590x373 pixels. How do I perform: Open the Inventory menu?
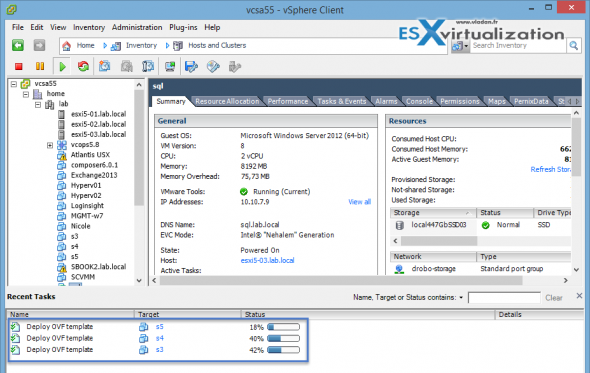pos(89,27)
